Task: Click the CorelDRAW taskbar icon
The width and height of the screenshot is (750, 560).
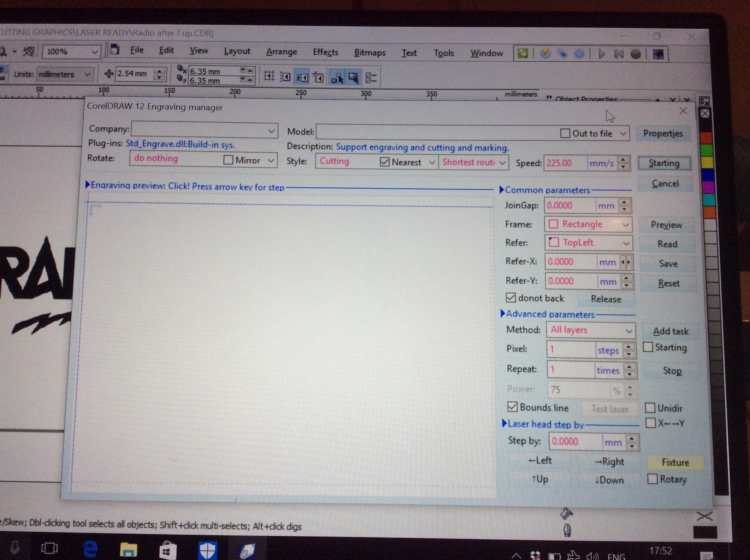Action: tap(247, 551)
